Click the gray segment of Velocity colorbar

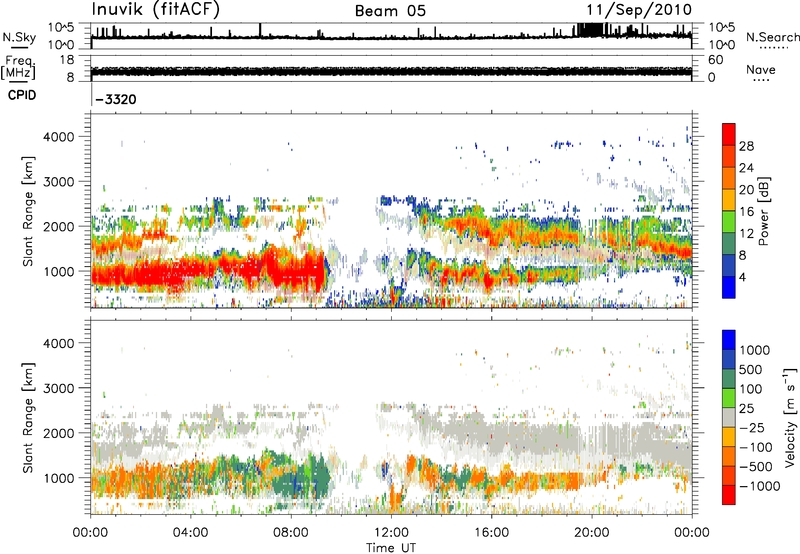point(729,418)
